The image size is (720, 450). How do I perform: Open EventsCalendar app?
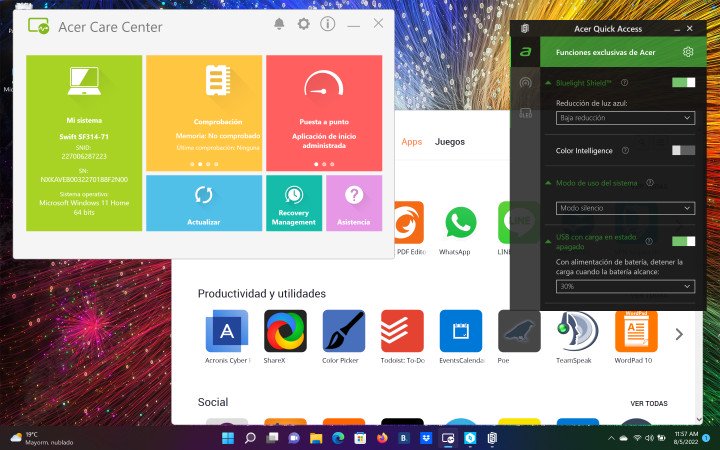coord(461,331)
